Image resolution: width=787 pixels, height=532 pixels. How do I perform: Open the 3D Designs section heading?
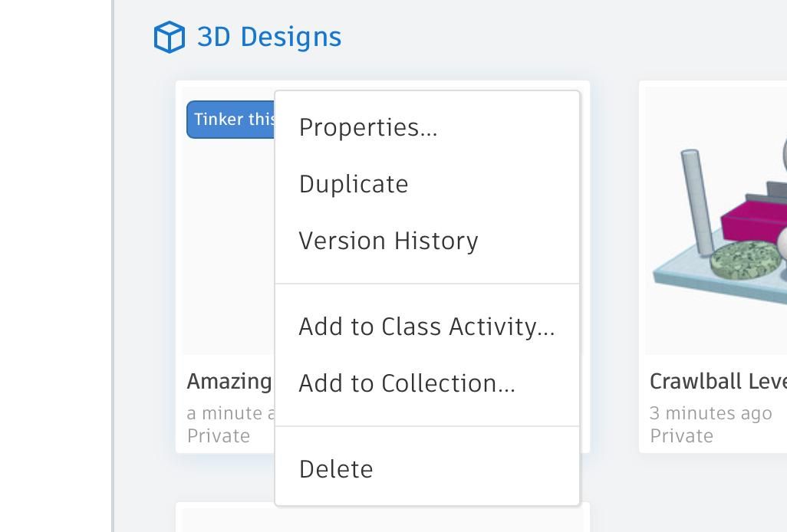point(269,37)
